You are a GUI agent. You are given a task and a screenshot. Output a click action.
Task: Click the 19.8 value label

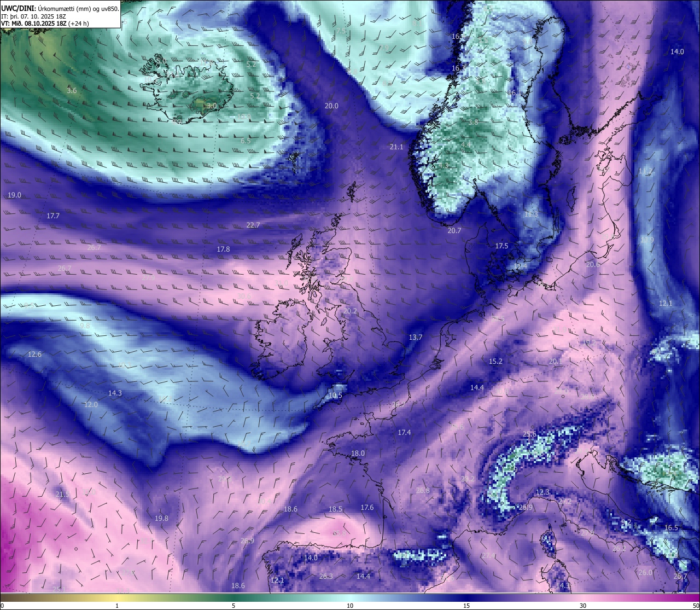point(161,518)
